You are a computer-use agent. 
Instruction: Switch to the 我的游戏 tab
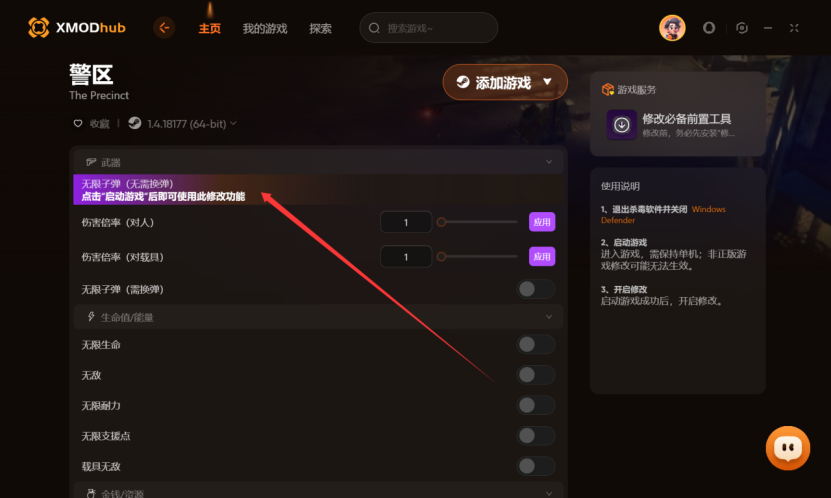click(265, 29)
